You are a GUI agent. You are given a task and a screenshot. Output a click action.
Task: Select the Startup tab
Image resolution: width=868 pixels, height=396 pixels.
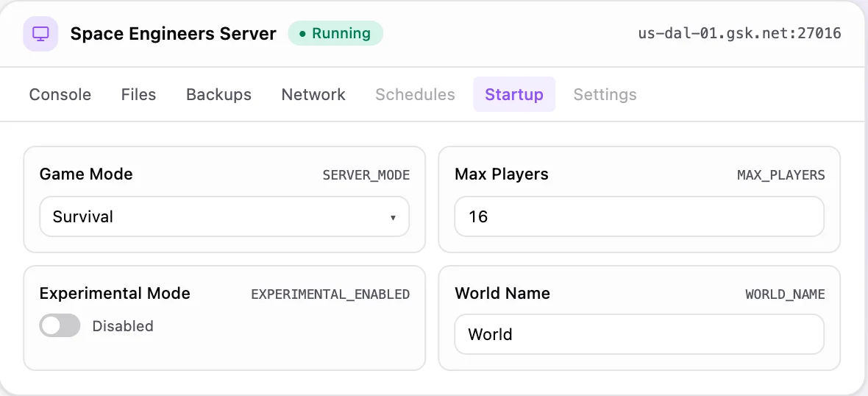point(514,95)
